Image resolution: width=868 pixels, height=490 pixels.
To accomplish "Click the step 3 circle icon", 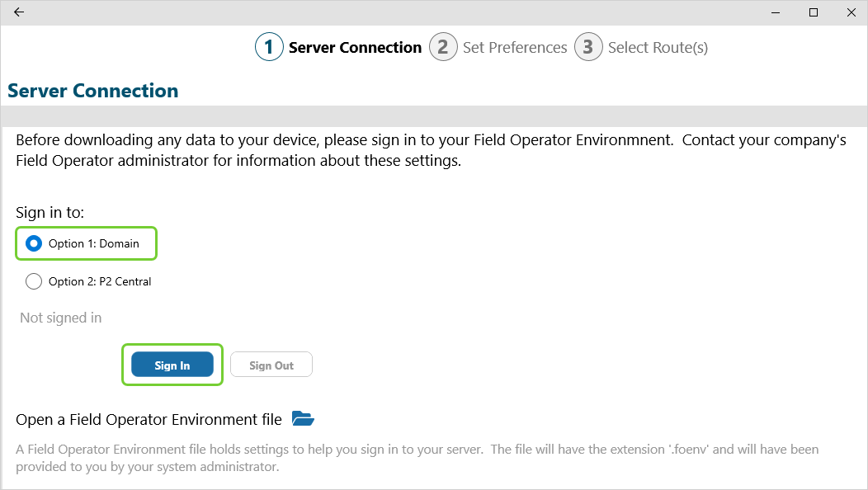I will point(588,47).
